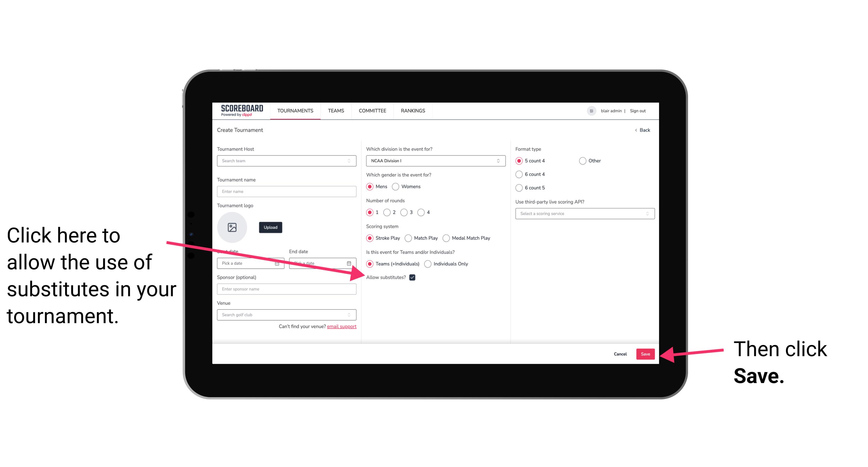The width and height of the screenshot is (868, 467).
Task: Click the calendar icon for end date
Action: (x=350, y=263)
